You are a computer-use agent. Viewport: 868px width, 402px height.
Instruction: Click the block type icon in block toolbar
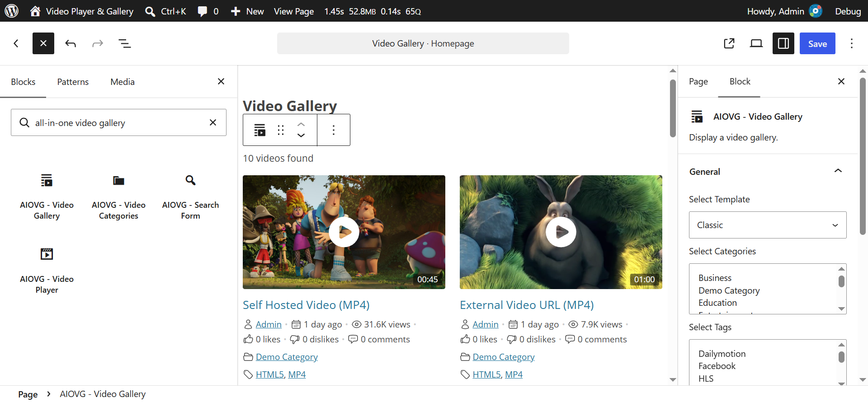[259, 130]
